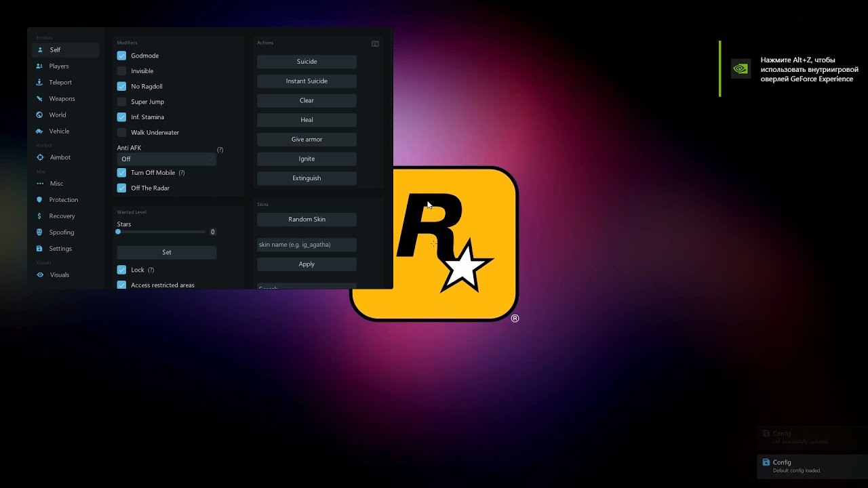The width and height of the screenshot is (868, 488).
Task: Click the 'Default config loaded.' notification text
Action: (797, 470)
